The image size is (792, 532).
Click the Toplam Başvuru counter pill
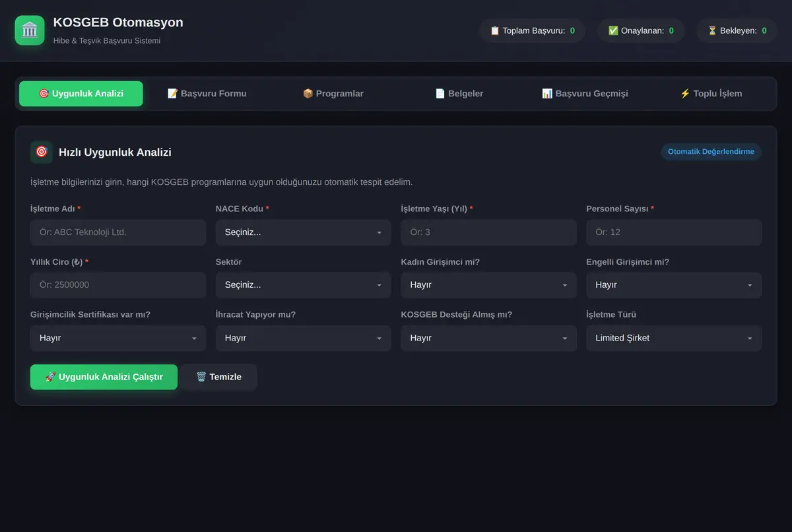point(532,30)
